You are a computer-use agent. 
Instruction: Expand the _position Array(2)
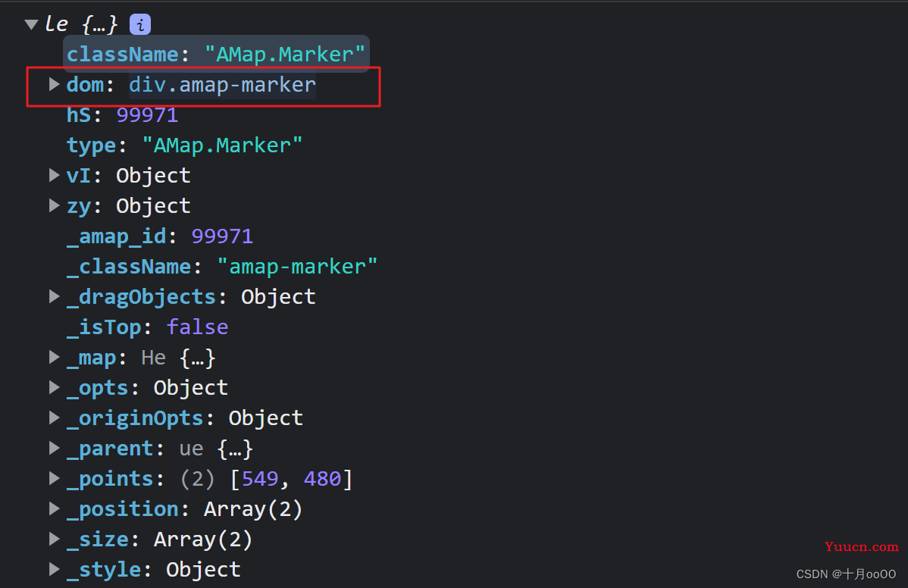(x=54, y=508)
